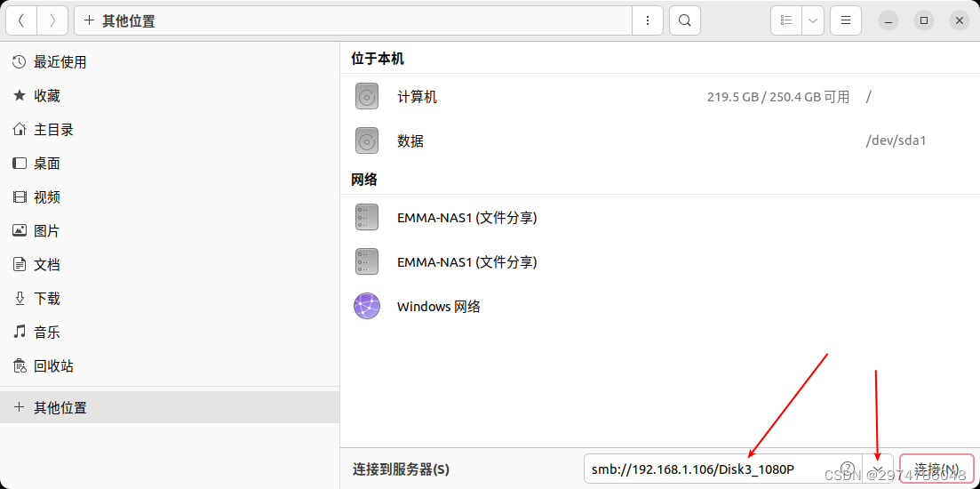Viewport: 980px width, 489px height.
Task: Click the first EMMA-NAS1 server icon
Action: tap(367, 218)
